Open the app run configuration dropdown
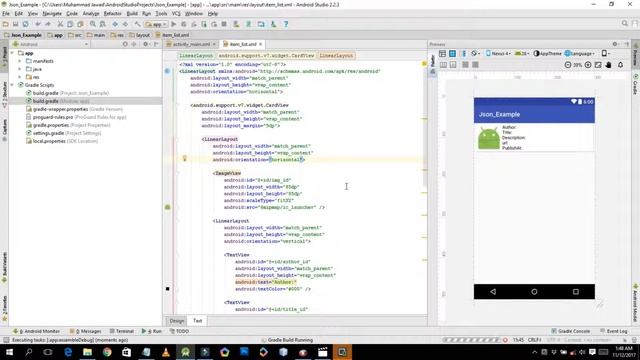 [x=156, y=24]
